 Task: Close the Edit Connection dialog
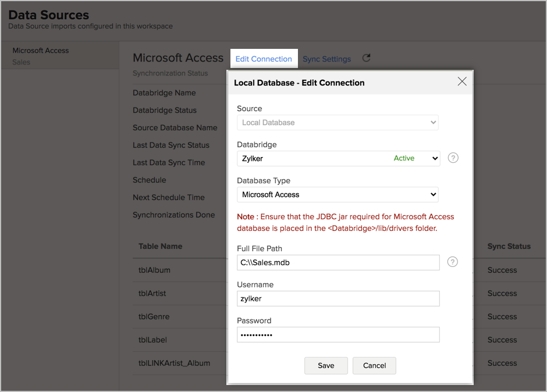462,81
